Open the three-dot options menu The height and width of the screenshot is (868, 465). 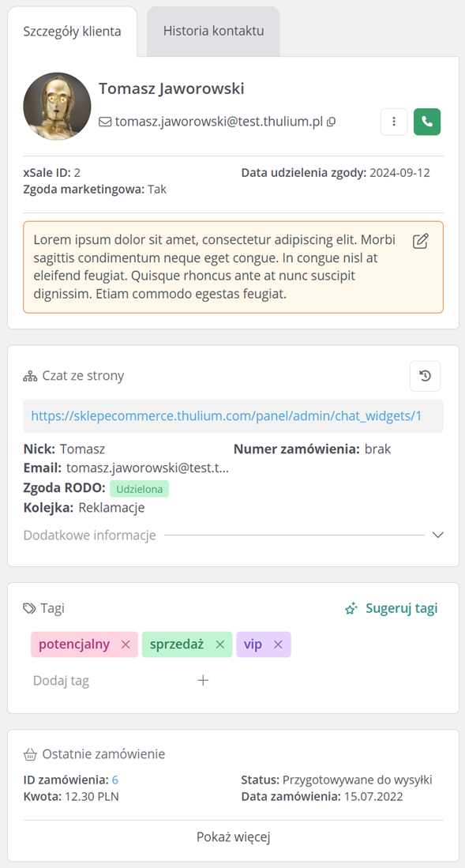tap(394, 122)
